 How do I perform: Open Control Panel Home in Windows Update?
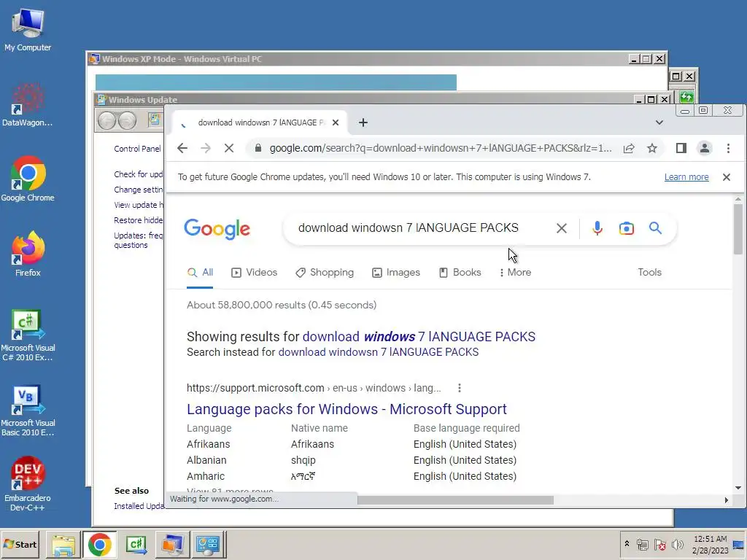point(138,149)
